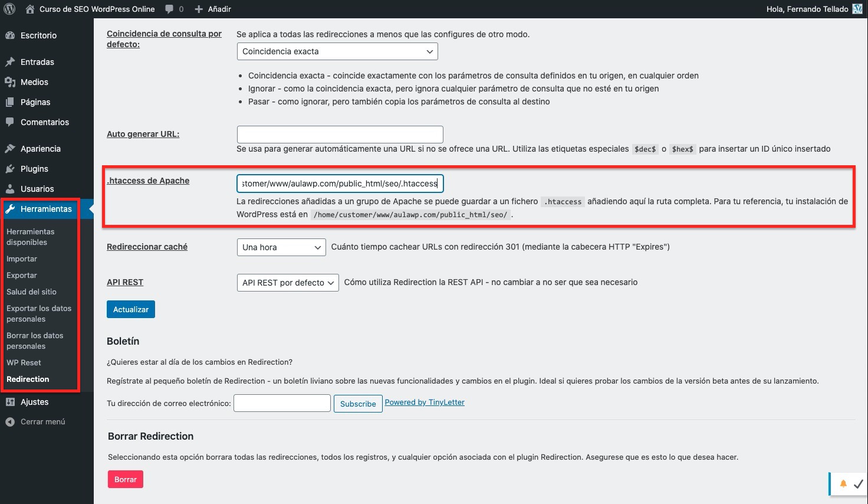Follow the Powered by TinyLetter link
The height and width of the screenshot is (504, 868).
point(425,402)
